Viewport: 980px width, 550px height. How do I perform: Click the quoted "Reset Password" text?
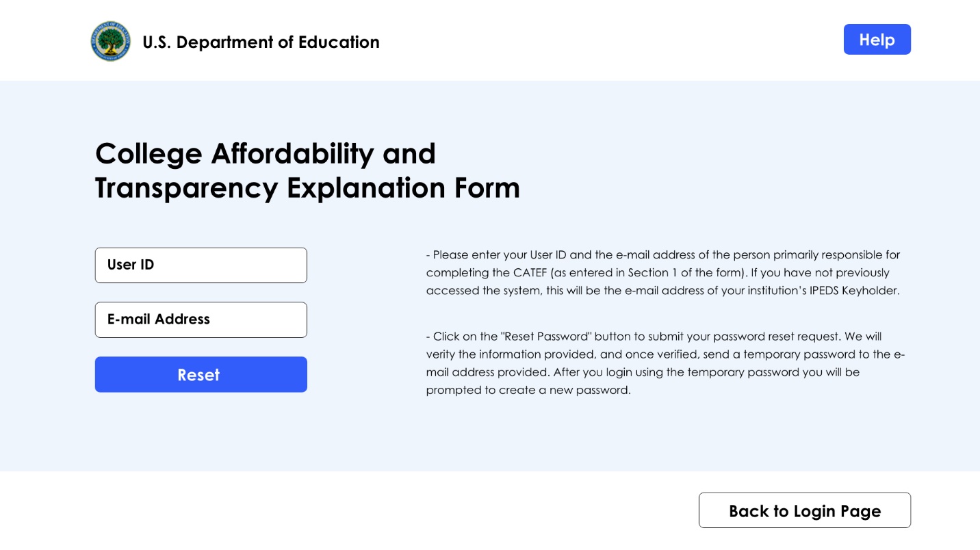pyautogui.click(x=546, y=337)
